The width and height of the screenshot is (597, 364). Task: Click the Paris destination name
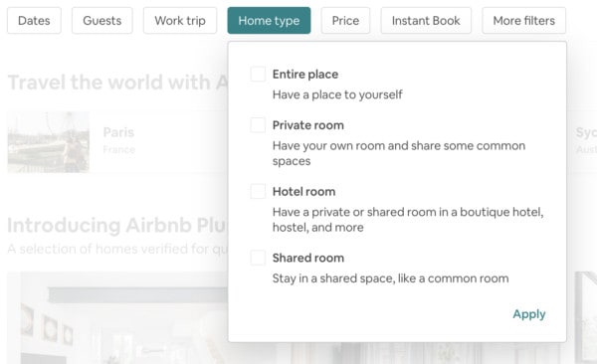118,132
